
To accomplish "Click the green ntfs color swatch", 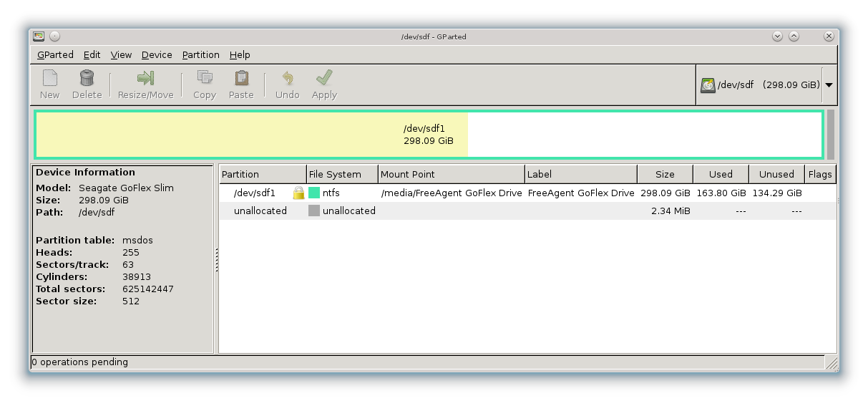I will (x=314, y=193).
